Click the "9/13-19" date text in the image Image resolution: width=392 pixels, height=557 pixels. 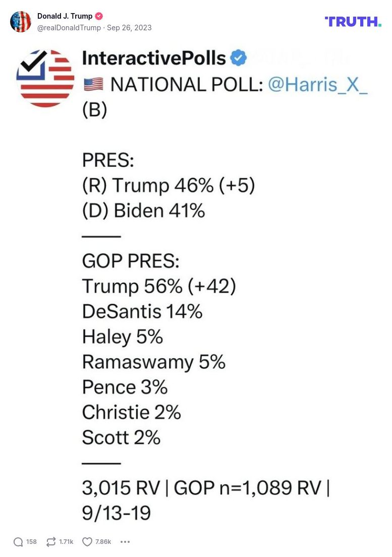pyautogui.click(x=117, y=513)
